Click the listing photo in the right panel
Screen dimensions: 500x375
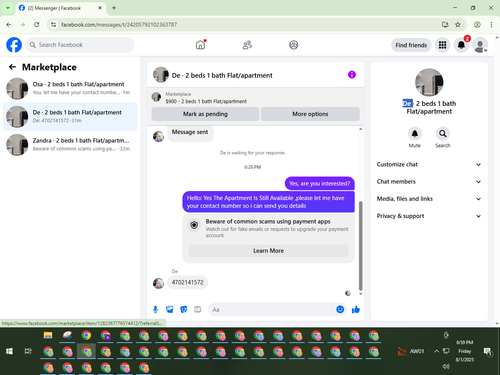tap(429, 82)
